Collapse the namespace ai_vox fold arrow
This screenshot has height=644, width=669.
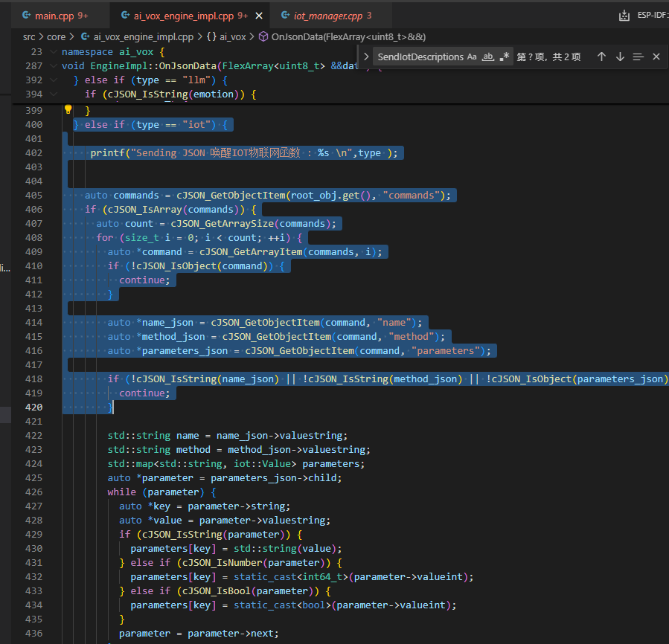[54, 52]
